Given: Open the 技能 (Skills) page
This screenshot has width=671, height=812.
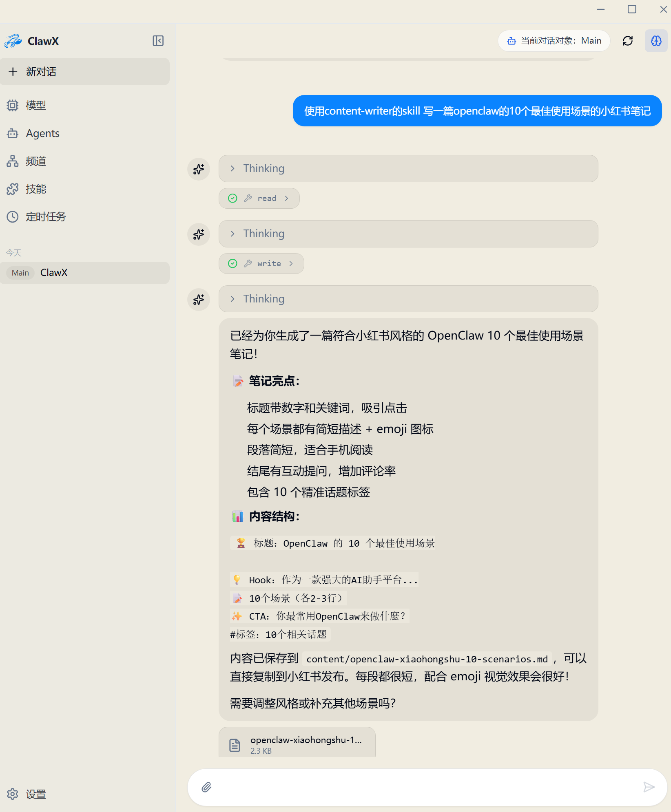Looking at the screenshot, I should [85, 189].
